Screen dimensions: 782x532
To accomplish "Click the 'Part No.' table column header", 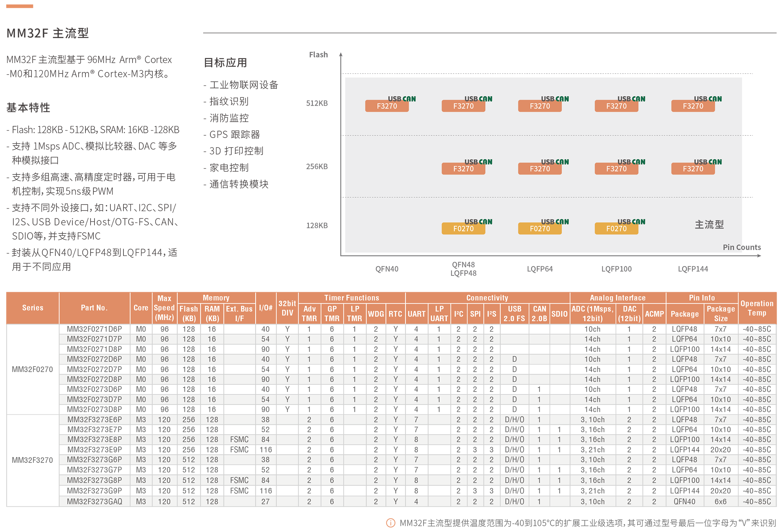I will coord(94,308).
